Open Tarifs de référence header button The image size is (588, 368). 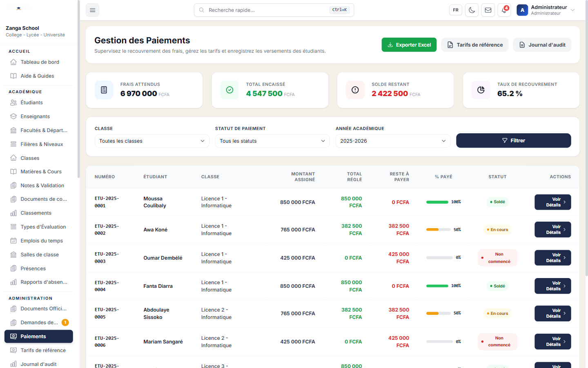[x=475, y=45]
